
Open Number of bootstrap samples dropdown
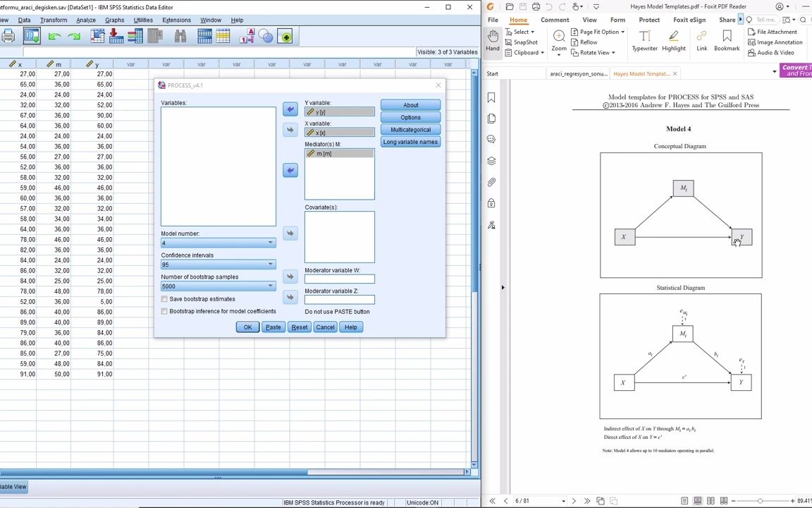[270, 286]
